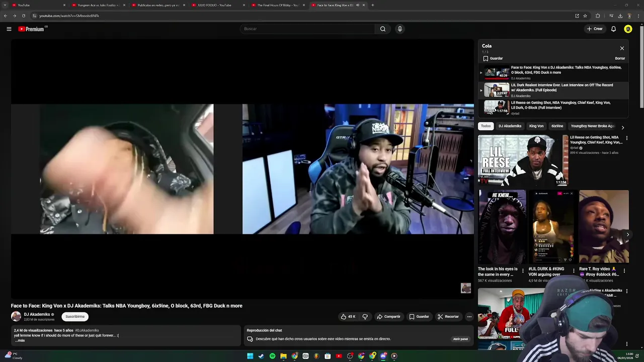Type in the Buscar search field
Screen dimensions: 644x362
(x=307, y=29)
